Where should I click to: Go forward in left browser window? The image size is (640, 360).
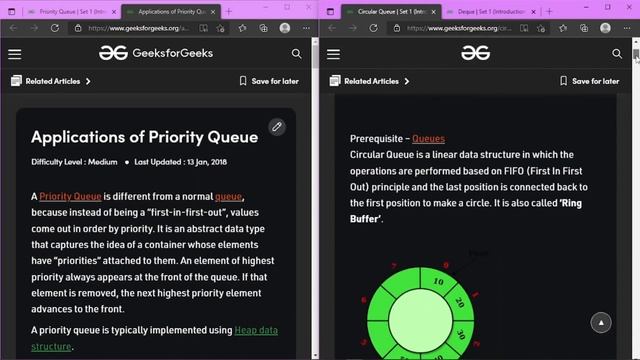pos(34,28)
